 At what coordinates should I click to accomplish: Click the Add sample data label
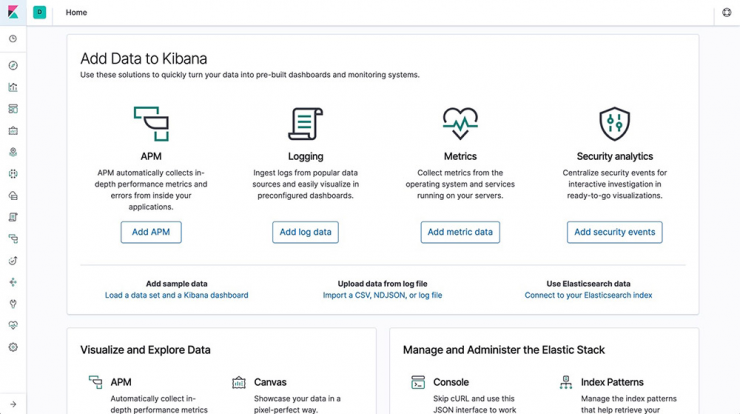[x=177, y=284]
